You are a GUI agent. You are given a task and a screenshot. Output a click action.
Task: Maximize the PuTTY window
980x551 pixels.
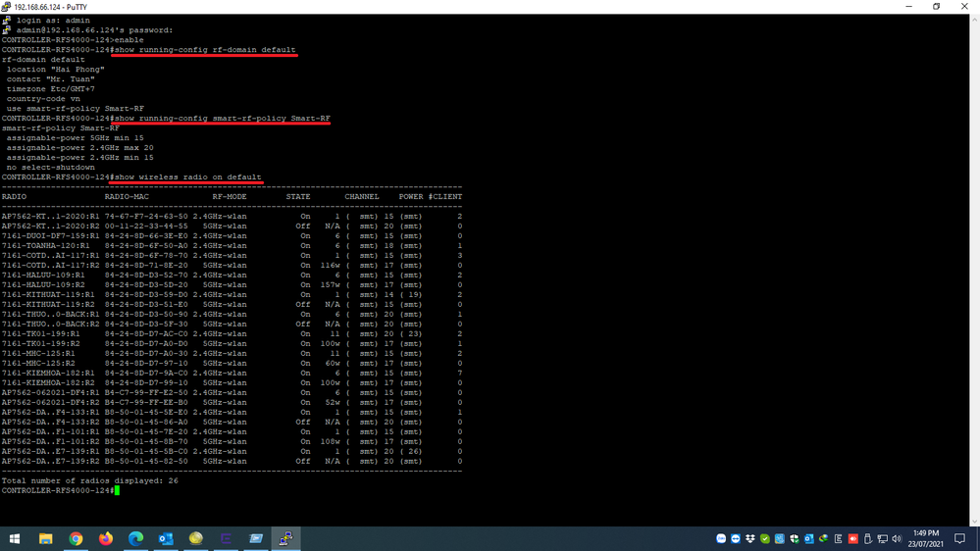point(936,6)
